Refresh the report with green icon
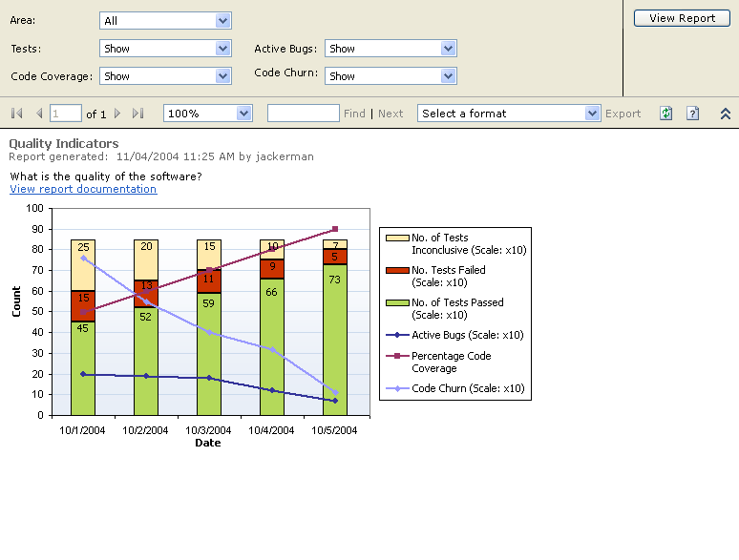This screenshot has height=560, width=739. tap(666, 114)
